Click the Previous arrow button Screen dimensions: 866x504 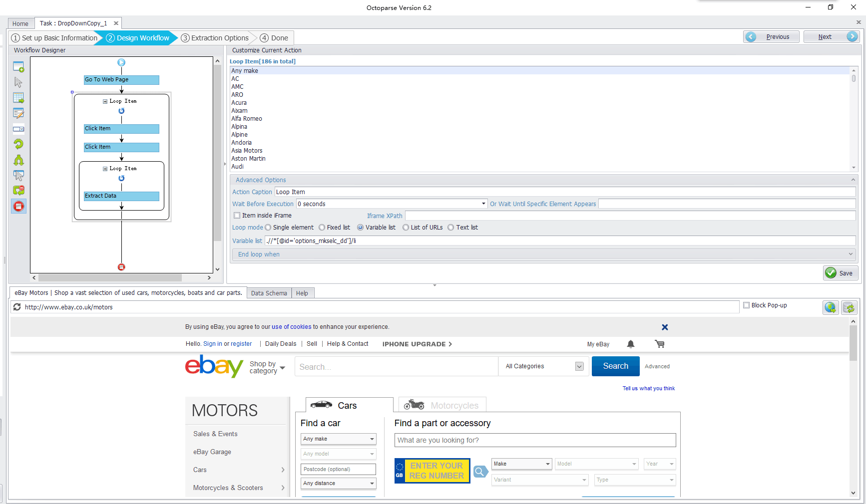coord(772,36)
